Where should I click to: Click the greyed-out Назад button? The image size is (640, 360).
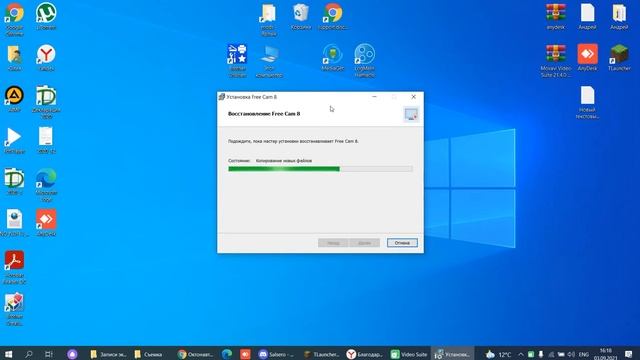click(x=333, y=243)
